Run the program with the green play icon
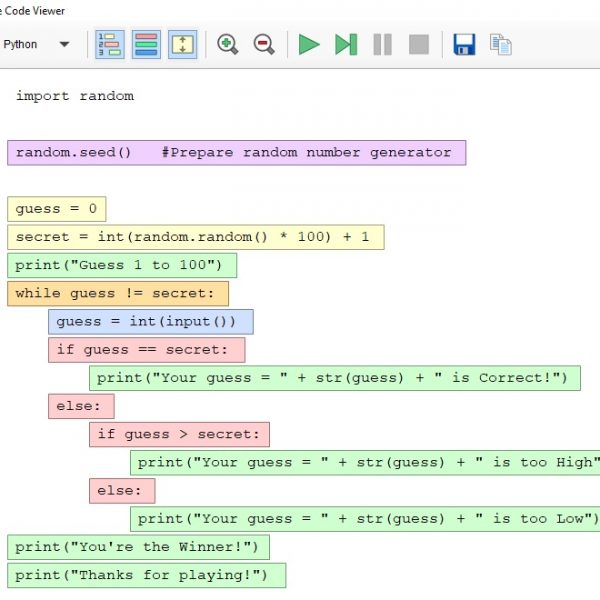The image size is (600, 600). 309,44
